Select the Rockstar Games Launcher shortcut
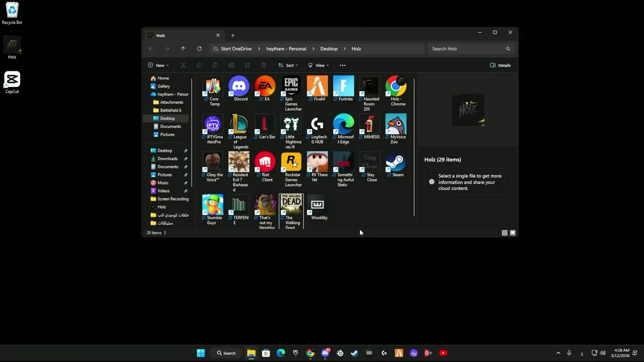 (291, 169)
